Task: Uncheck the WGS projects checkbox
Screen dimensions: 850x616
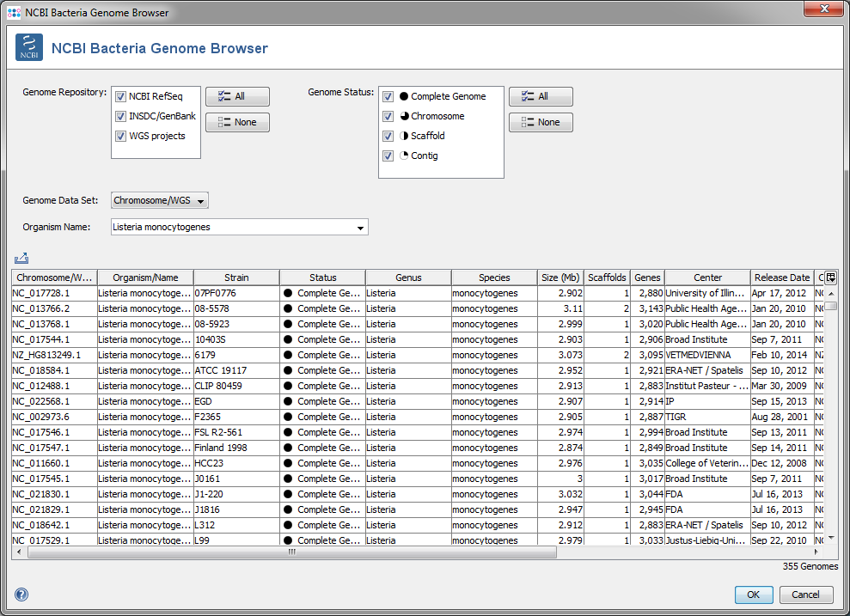Action: (x=121, y=136)
